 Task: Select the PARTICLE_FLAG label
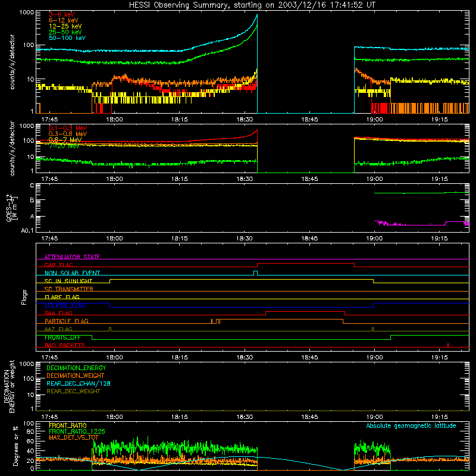point(67,321)
